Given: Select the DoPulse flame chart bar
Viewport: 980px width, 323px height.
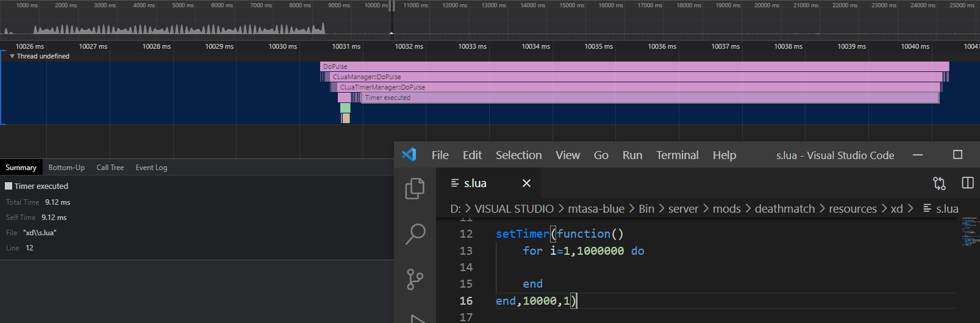Looking at the screenshot, I should click(x=634, y=66).
